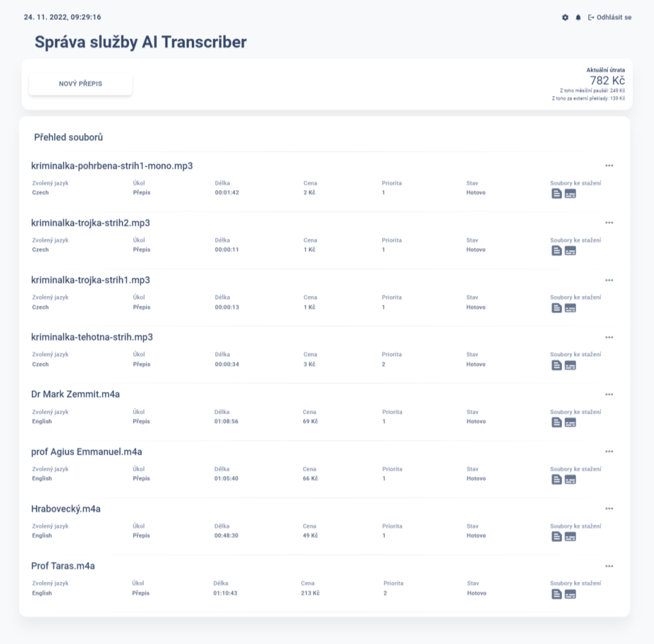Open the settings gear icon
The image size is (654, 644).
[x=565, y=17]
